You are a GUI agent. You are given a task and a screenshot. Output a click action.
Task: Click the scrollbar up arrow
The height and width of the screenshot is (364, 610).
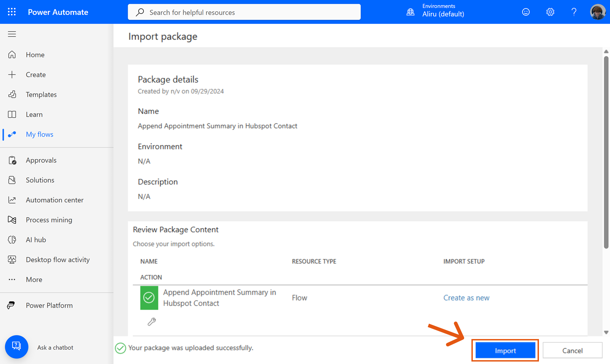tap(606, 52)
